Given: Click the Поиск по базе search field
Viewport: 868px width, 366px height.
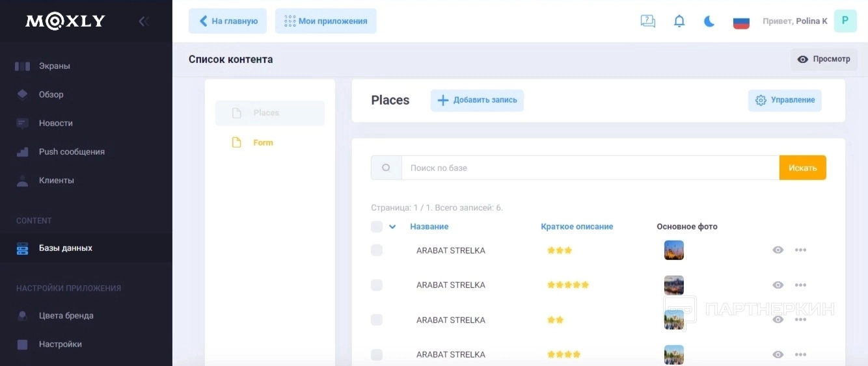Looking at the screenshot, I should [590, 168].
